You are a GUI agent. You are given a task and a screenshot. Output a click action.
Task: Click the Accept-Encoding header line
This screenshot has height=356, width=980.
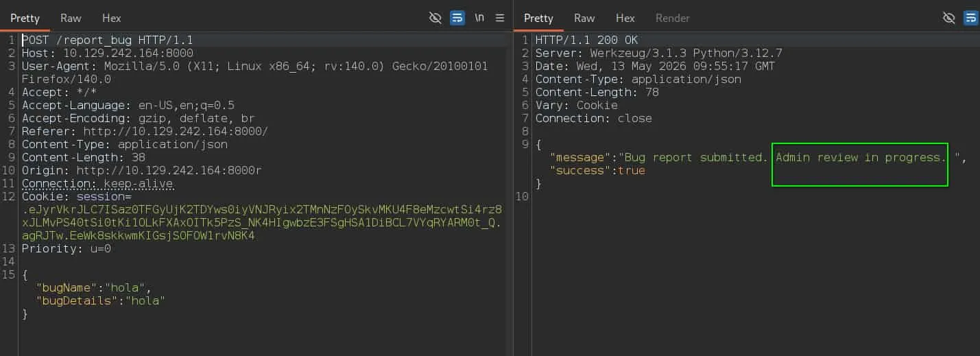tap(139, 119)
